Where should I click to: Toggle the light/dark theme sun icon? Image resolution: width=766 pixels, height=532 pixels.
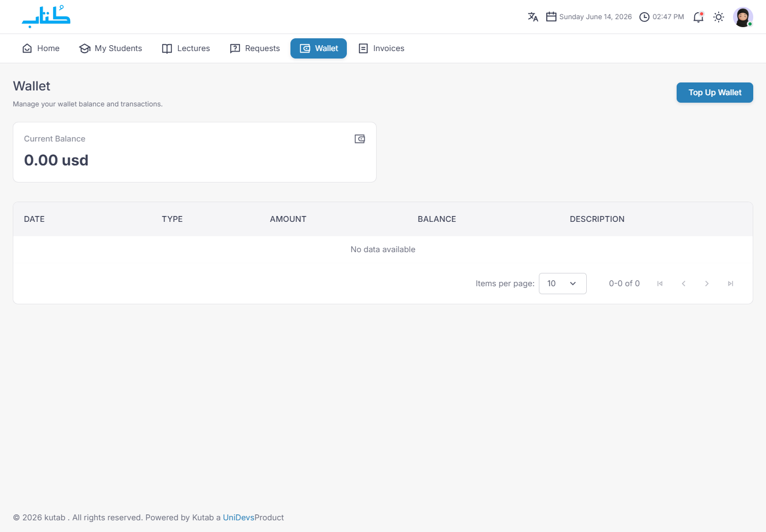tap(719, 17)
